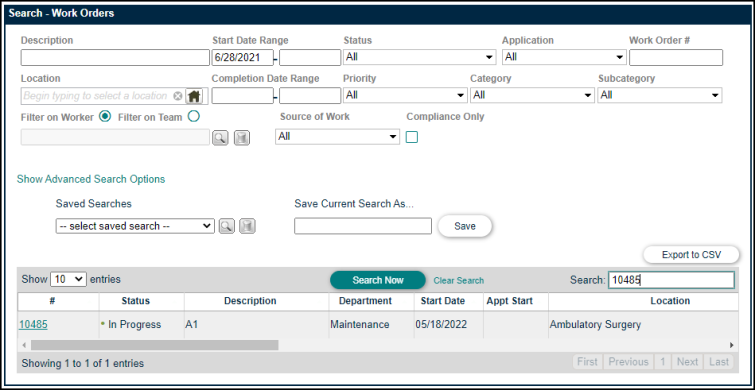
Task: Open the Subcategory dropdown
Action: tap(660, 95)
